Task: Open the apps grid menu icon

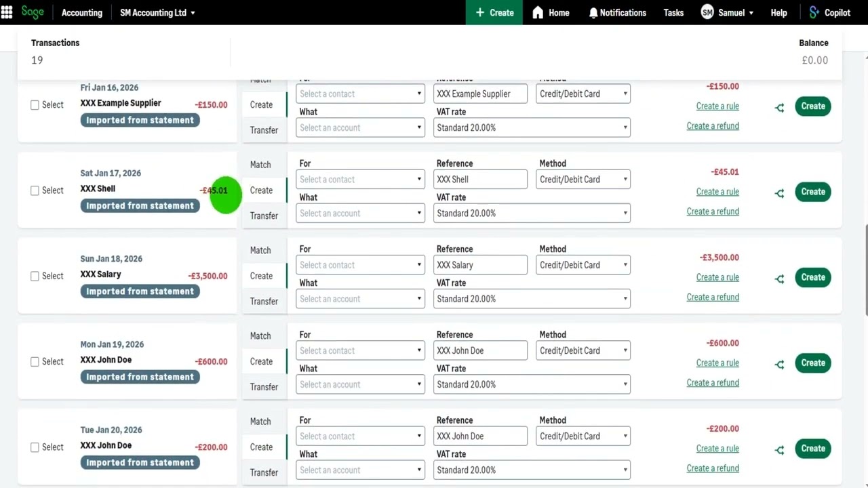Action: click(7, 12)
